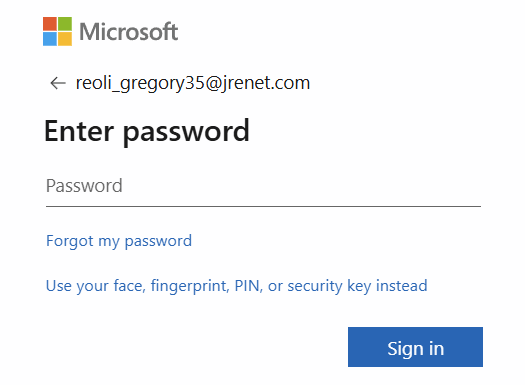This screenshot has width=525, height=385.
Task: Click the Password placeholder text
Action: pyautogui.click(x=84, y=186)
